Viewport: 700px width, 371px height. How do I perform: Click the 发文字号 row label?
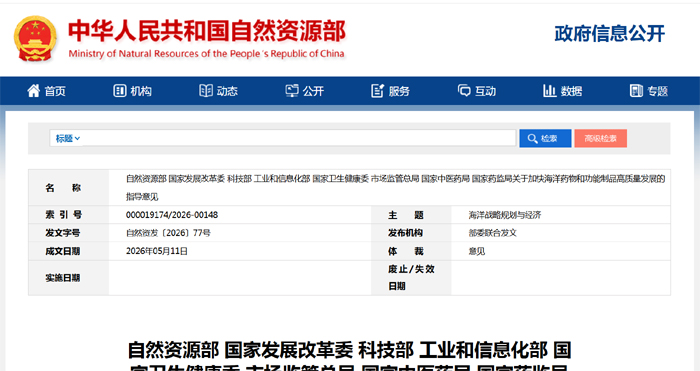(x=62, y=233)
